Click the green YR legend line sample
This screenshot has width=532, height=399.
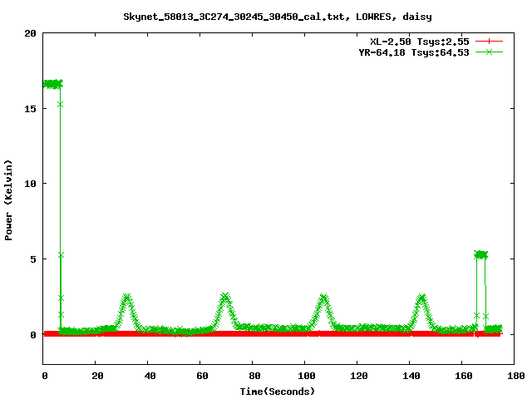coord(489,52)
